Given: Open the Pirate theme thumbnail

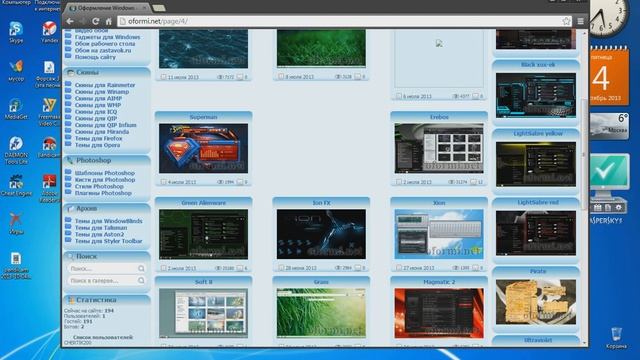Looking at the screenshot, I should [536, 302].
